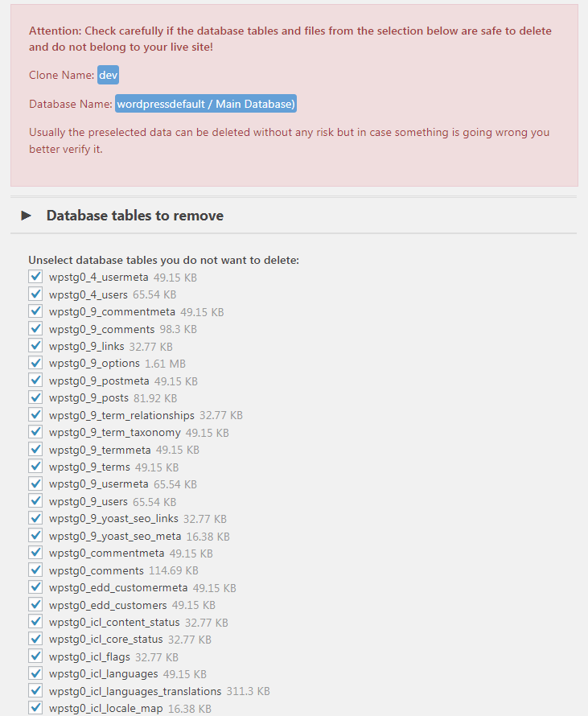Viewport: 588px width, 716px height.
Task: Uncheck wpstg0_9_yoast_seo_meta table
Action: click(x=35, y=535)
